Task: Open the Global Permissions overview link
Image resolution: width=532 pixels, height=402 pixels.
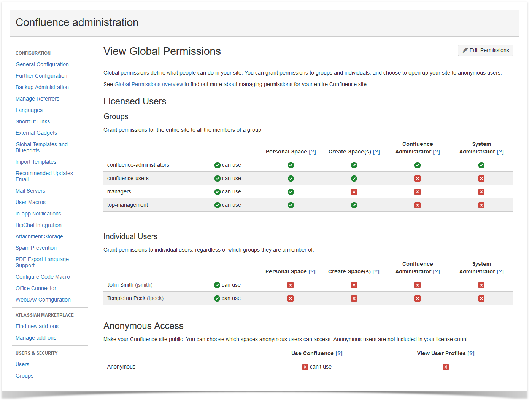Action: (x=149, y=84)
